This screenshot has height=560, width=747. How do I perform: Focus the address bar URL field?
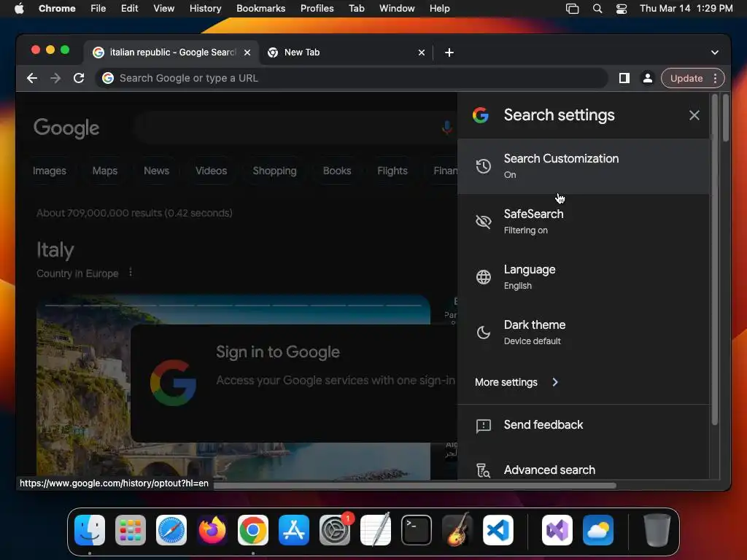coord(352,78)
